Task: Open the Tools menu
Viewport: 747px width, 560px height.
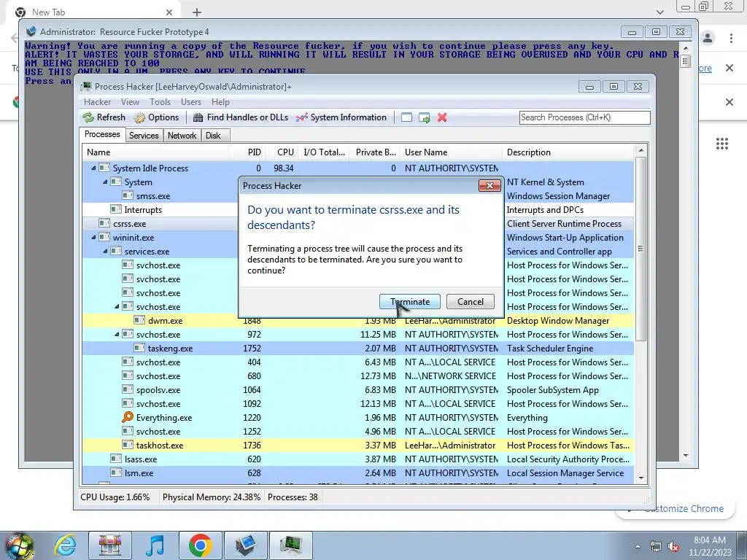Action: [x=160, y=102]
